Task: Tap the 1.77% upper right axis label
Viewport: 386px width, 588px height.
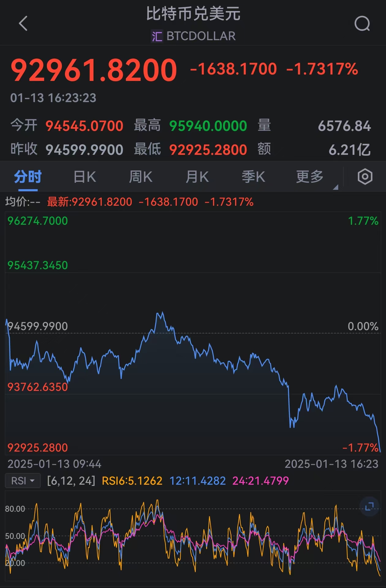Action: click(363, 221)
